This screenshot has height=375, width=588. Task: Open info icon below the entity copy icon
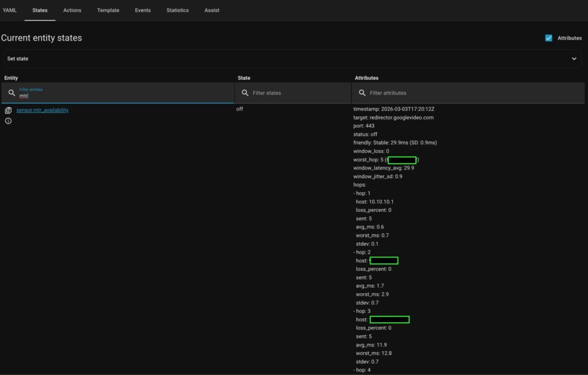pos(8,121)
